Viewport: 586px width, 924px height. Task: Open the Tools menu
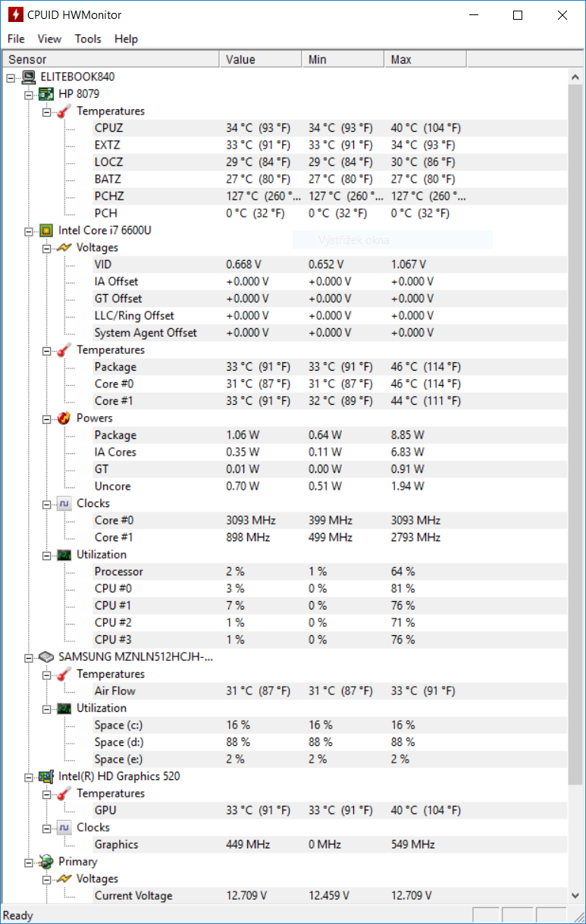(88, 39)
